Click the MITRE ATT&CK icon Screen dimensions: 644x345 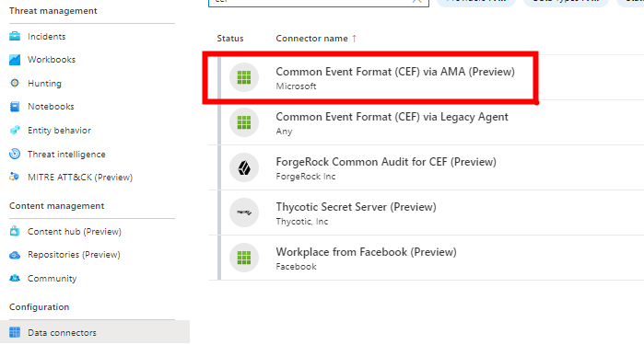15,178
